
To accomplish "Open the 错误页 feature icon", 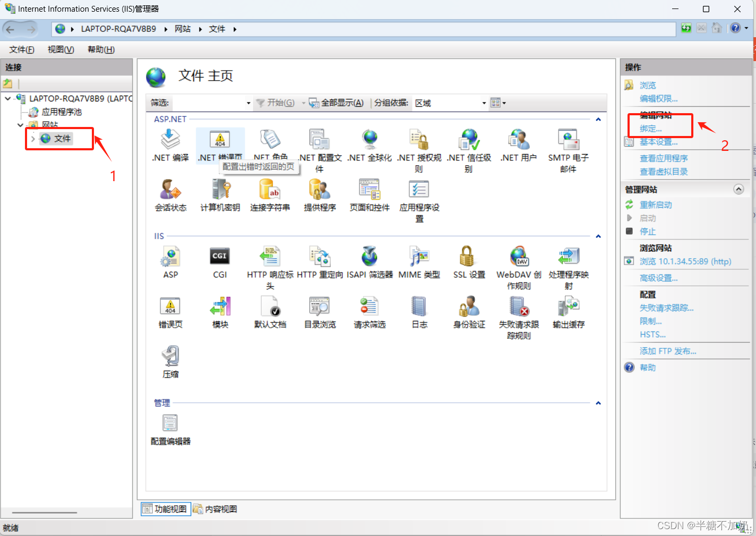I will [170, 307].
